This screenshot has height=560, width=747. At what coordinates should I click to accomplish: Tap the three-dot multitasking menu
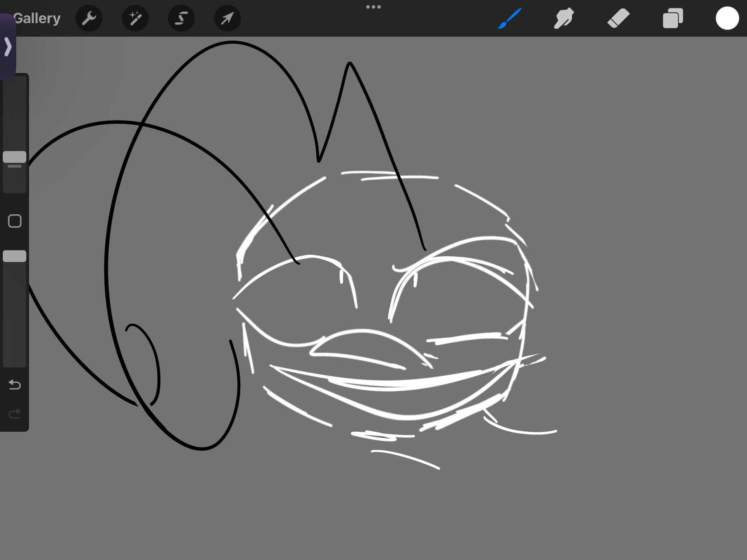coord(373,7)
